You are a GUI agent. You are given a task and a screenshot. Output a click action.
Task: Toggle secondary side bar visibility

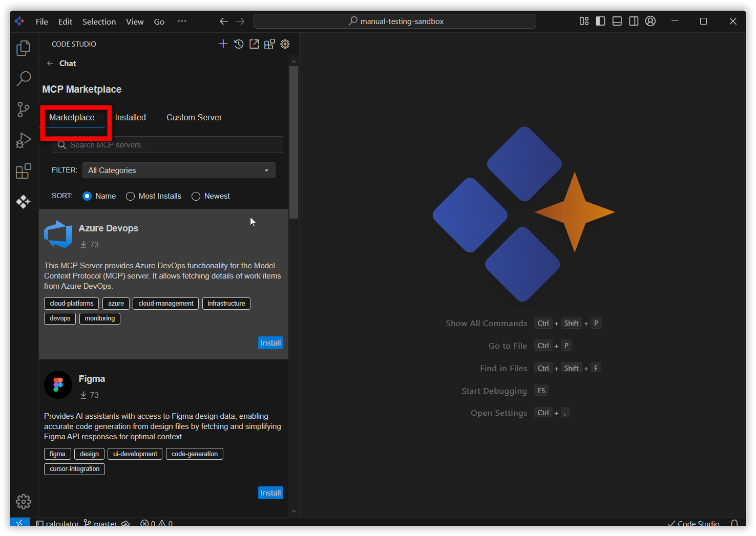click(634, 21)
